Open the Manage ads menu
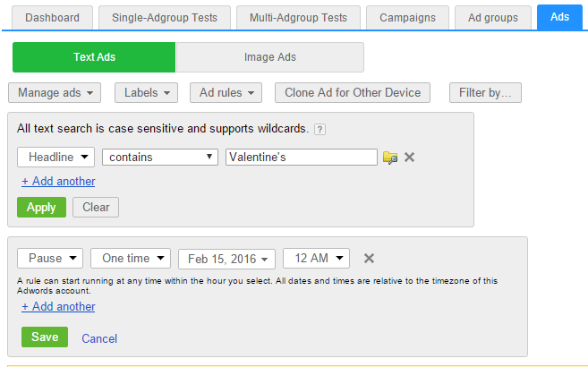The height and width of the screenshot is (367, 588). pos(55,92)
